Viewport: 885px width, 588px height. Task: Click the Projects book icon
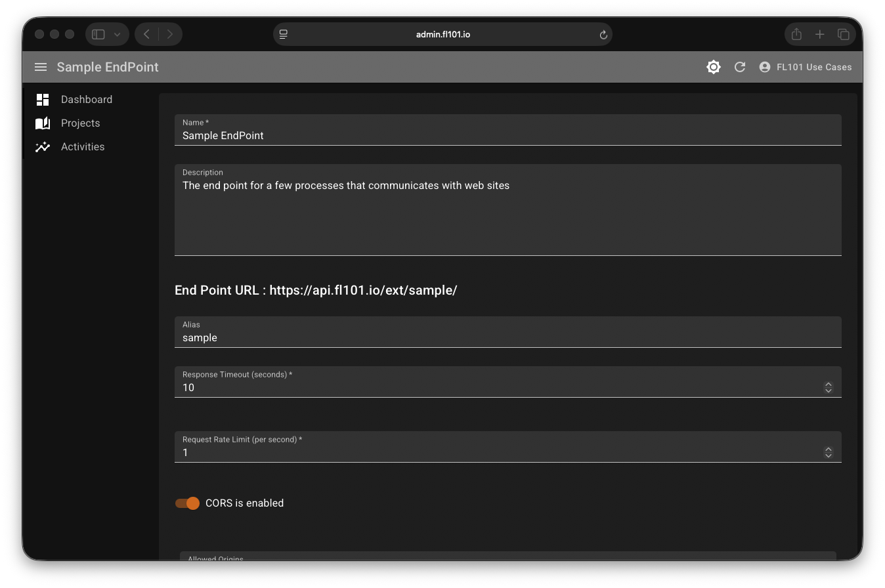(43, 123)
